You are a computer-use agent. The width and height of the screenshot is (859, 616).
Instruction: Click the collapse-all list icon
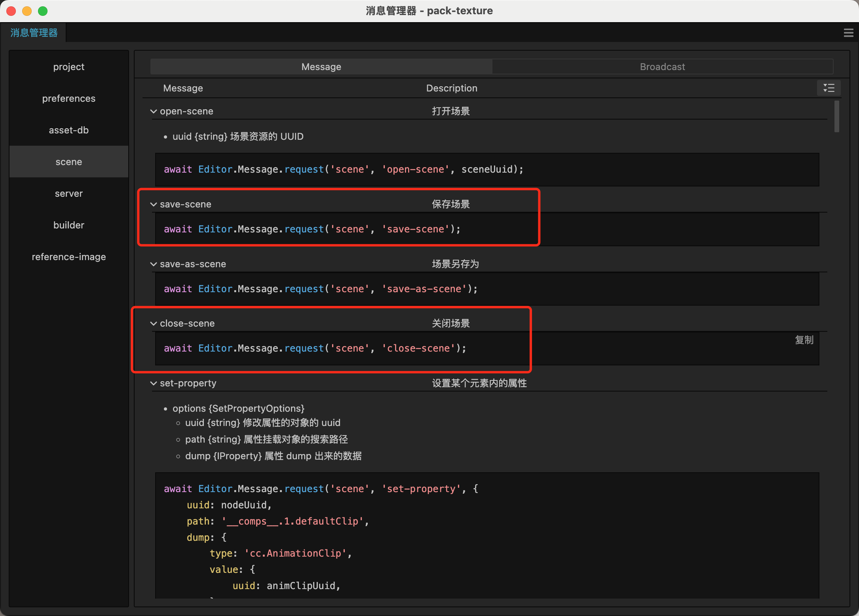point(829,88)
